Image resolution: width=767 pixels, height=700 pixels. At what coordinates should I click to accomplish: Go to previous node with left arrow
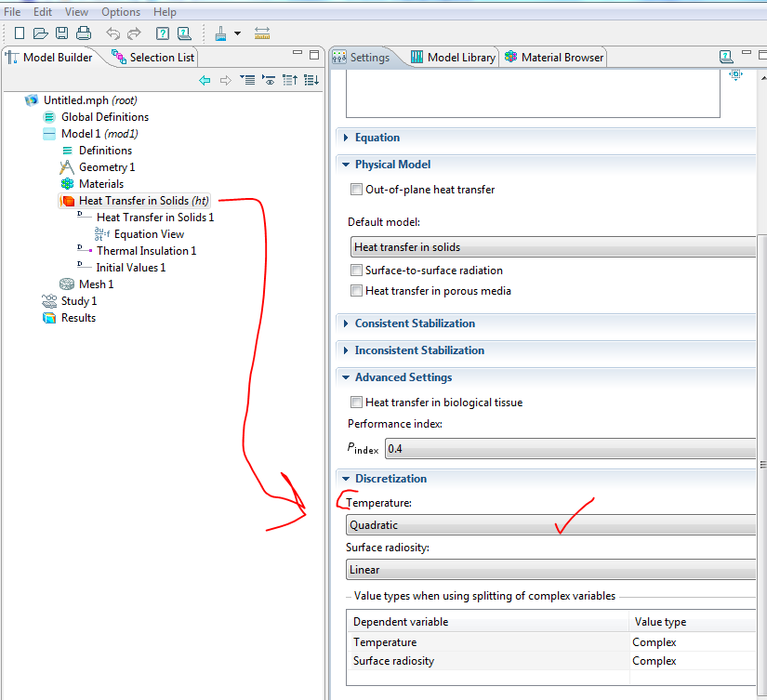(205, 80)
